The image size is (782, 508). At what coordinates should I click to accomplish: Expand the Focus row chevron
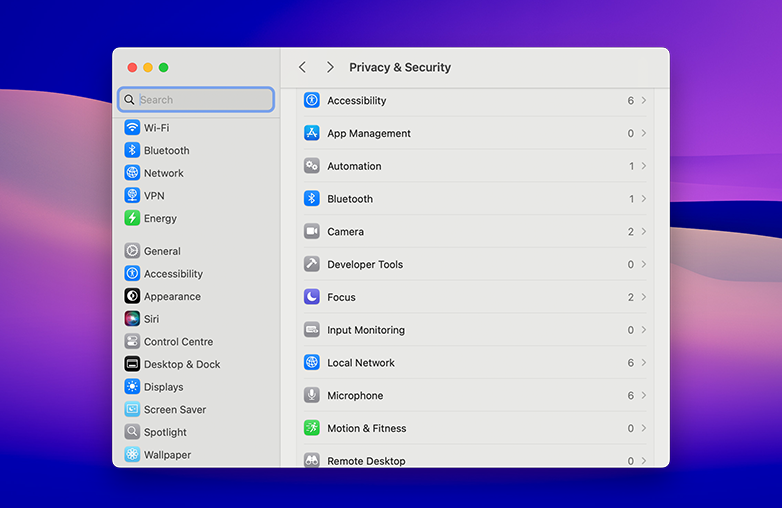point(644,297)
